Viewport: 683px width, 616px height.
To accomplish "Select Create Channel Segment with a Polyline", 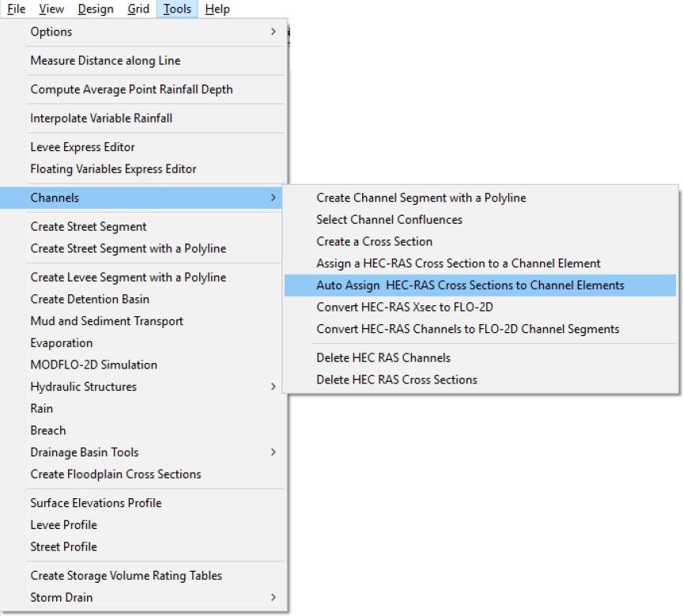I will click(x=421, y=198).
